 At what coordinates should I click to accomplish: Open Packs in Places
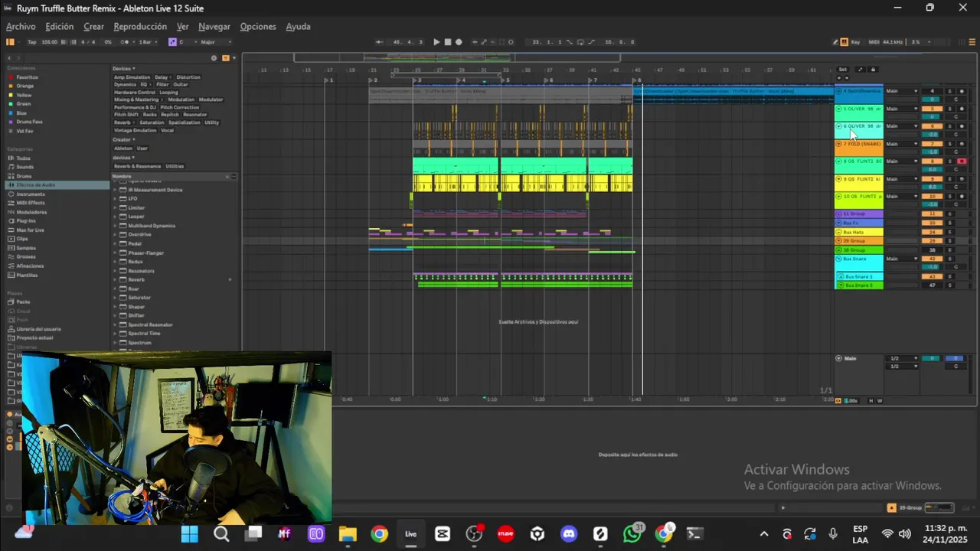23,302
